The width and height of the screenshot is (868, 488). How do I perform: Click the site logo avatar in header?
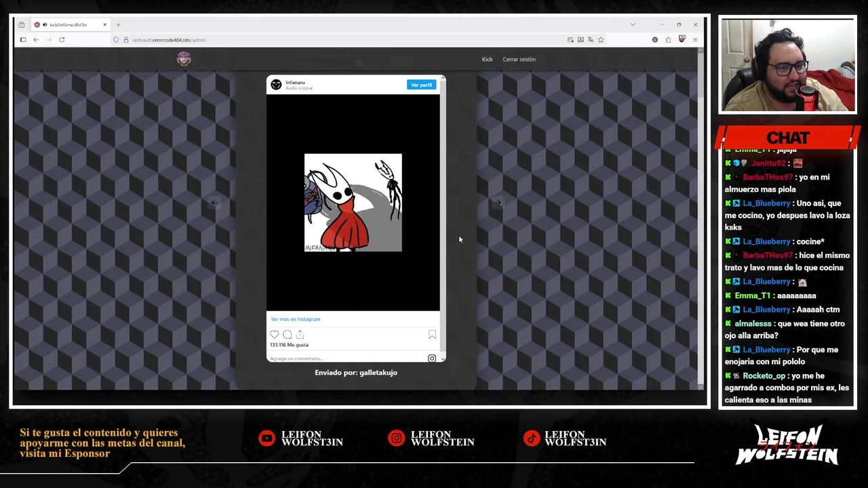(x=184, y=59)
